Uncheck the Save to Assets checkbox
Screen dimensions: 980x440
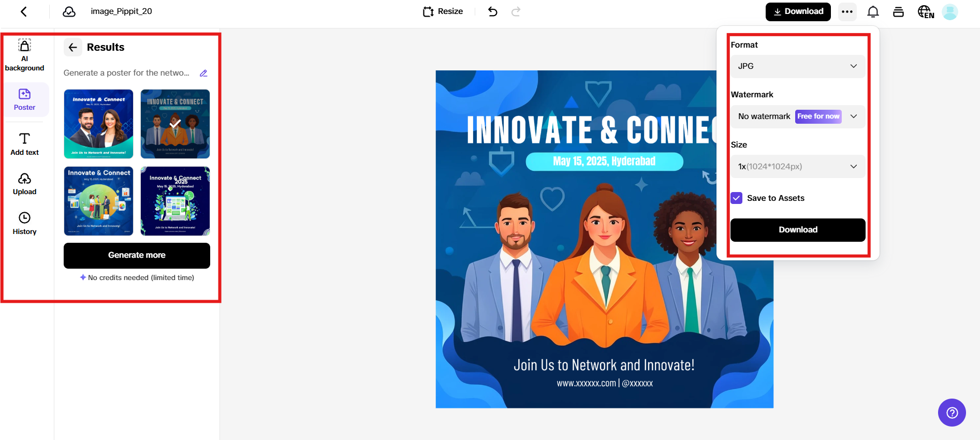[736, 198]
